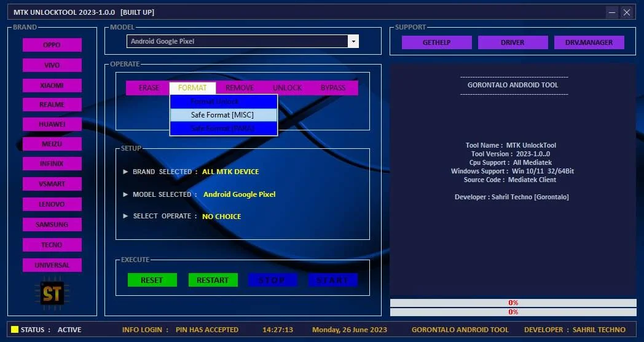Screen dimensions: 644x342
Task: Click the Tool Version line in log
Action: click(x=511, y=154)
